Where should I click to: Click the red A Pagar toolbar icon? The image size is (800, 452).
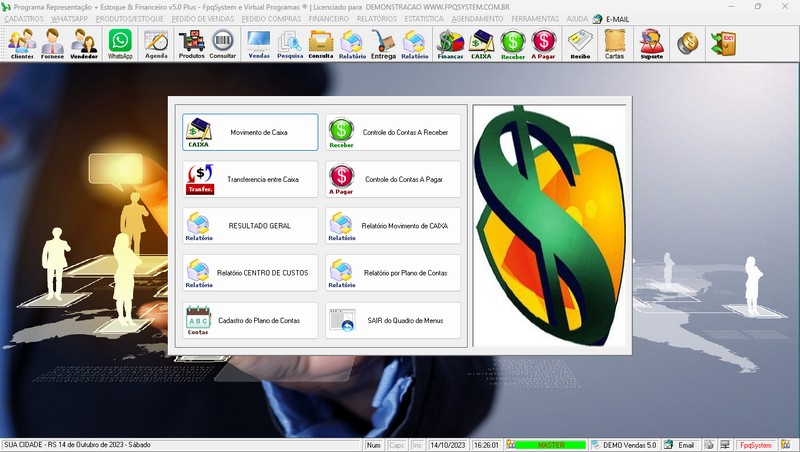point(543,44)
